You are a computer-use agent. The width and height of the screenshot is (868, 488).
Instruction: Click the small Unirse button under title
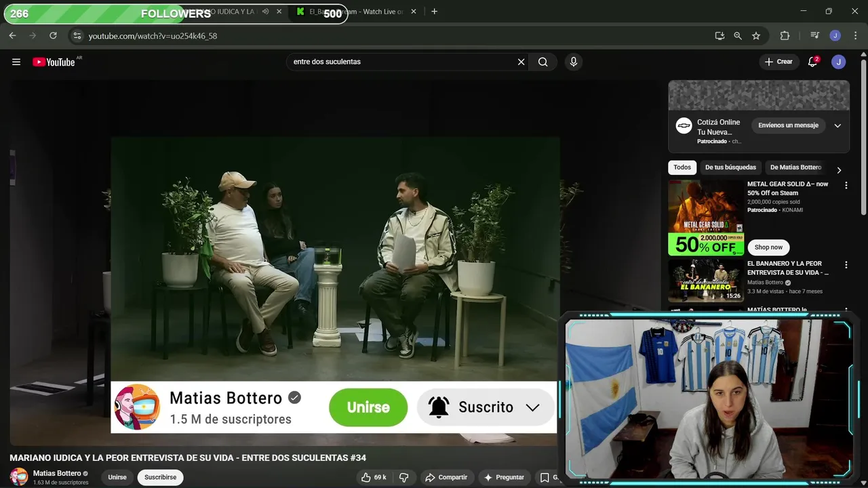[x=117, y=477]
